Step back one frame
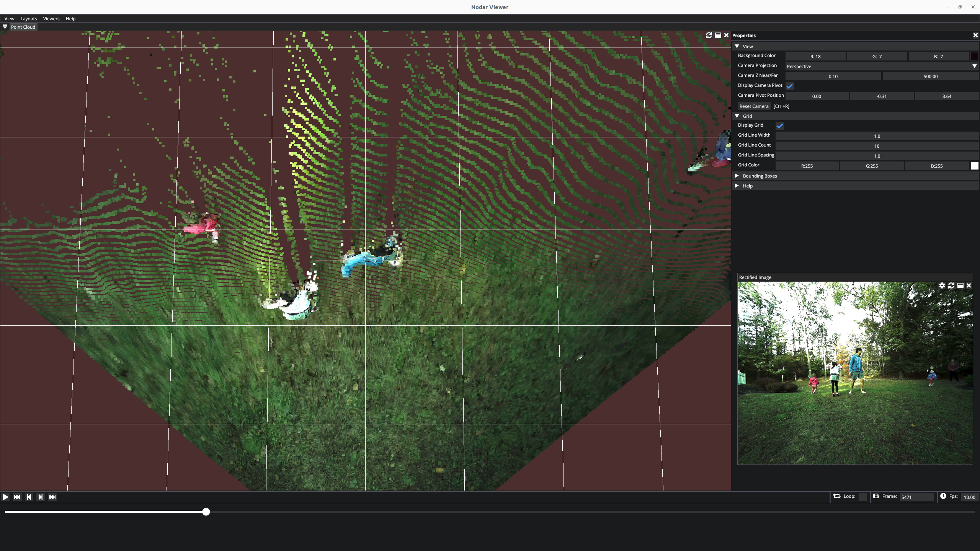The image size is (980, 551). click(29, 497)
